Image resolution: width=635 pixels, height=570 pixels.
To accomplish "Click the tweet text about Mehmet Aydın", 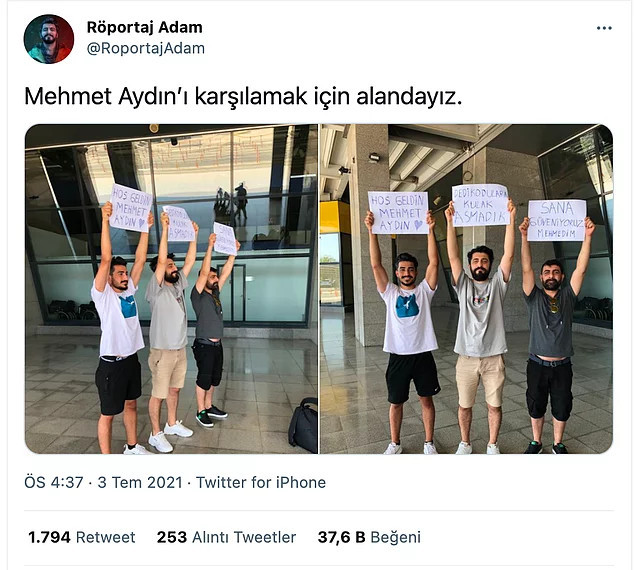I will coord(243,96).
